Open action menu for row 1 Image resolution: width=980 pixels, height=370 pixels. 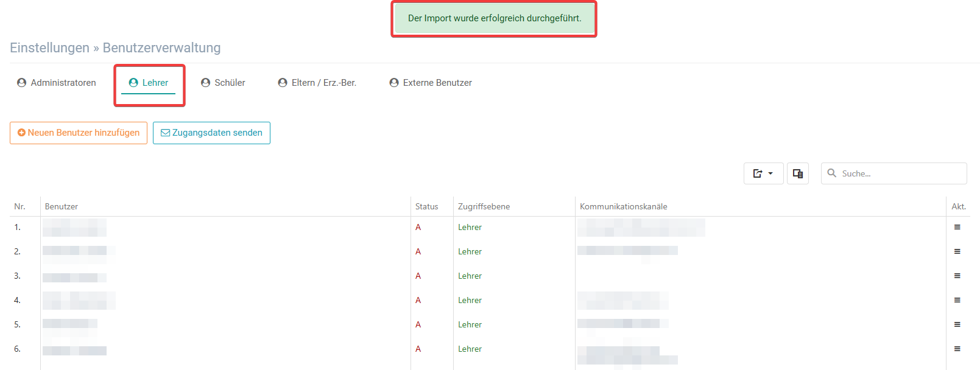[957, 227]
